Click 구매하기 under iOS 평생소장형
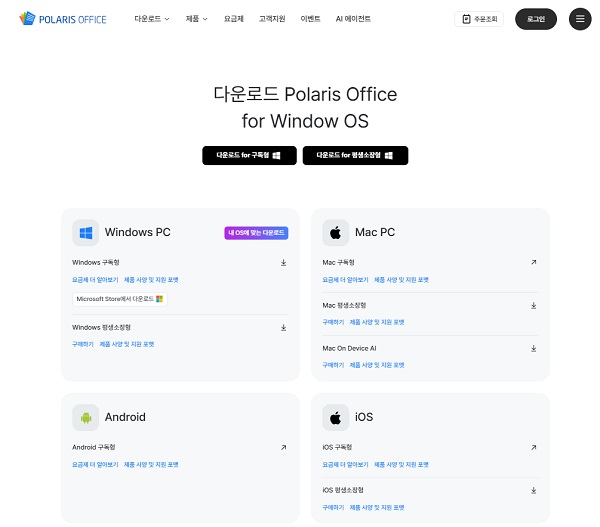Viewport: 600px width, 527px height. click(x=333, y=507)
